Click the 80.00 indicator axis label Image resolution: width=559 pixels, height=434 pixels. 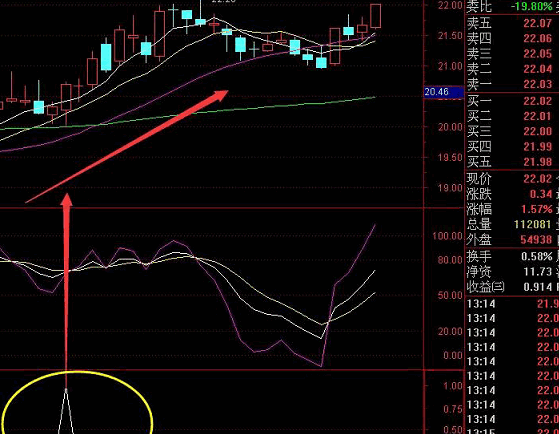(450, 260)
